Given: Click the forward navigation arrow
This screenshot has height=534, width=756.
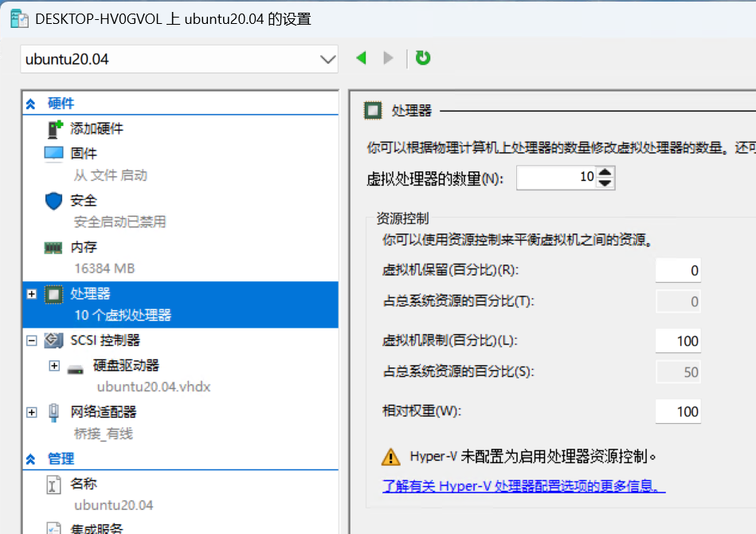Looking at the screenshot, I should point(388,58).
